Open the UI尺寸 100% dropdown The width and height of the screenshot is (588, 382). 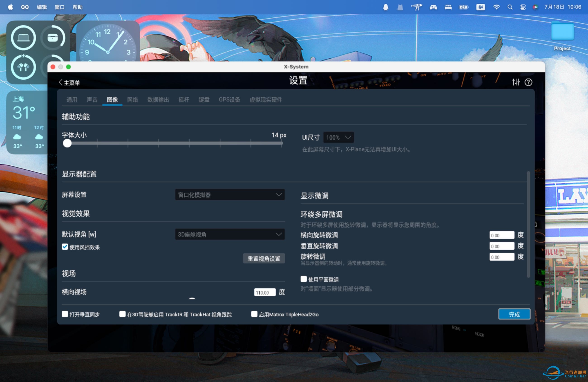click(338, 137)
